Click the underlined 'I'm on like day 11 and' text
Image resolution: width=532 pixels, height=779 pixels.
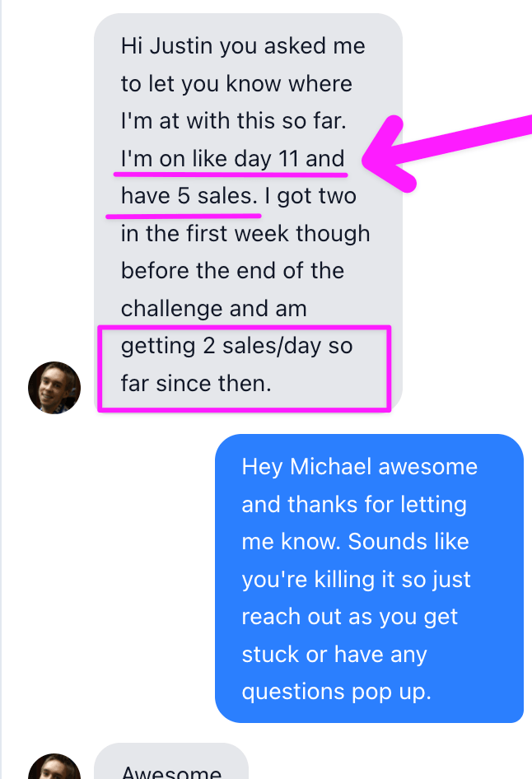pos(232,158)
